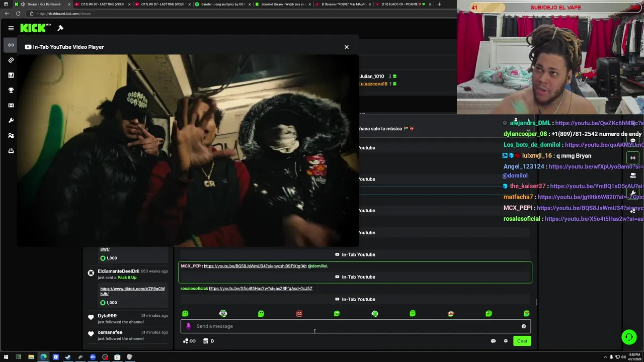The height and width of the screenshot is (362, 644).
Task: Mute the Kick Dashboard tab audio icon
Action: pyautogui.click(x=23, y=4)
